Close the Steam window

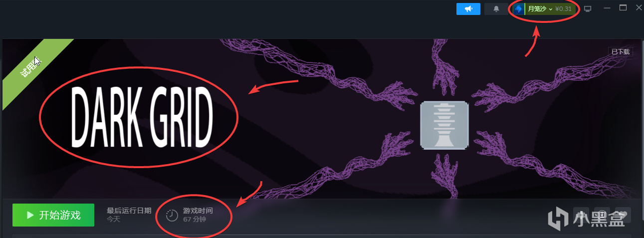[639, 7]
